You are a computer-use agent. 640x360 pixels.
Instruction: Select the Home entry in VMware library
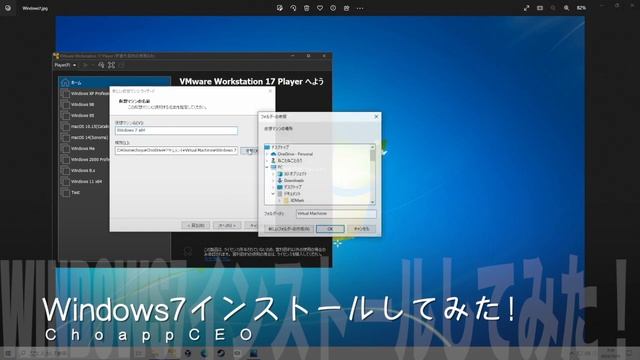point(114,82)
